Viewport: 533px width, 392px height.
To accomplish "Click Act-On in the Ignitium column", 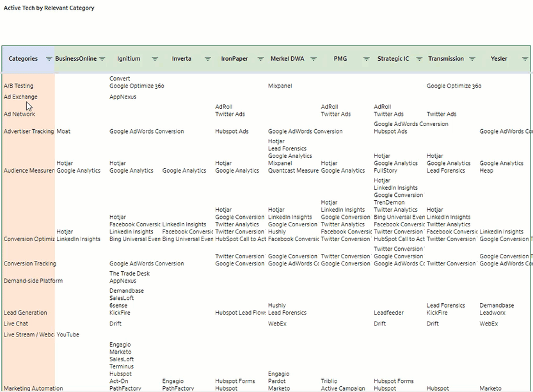I will [118, 381].
